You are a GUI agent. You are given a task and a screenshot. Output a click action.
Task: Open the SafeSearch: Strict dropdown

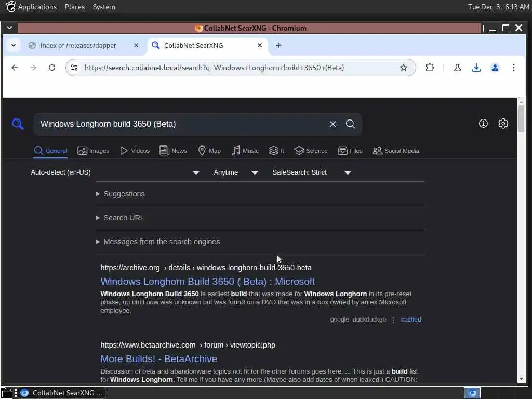tap(312, 172)
